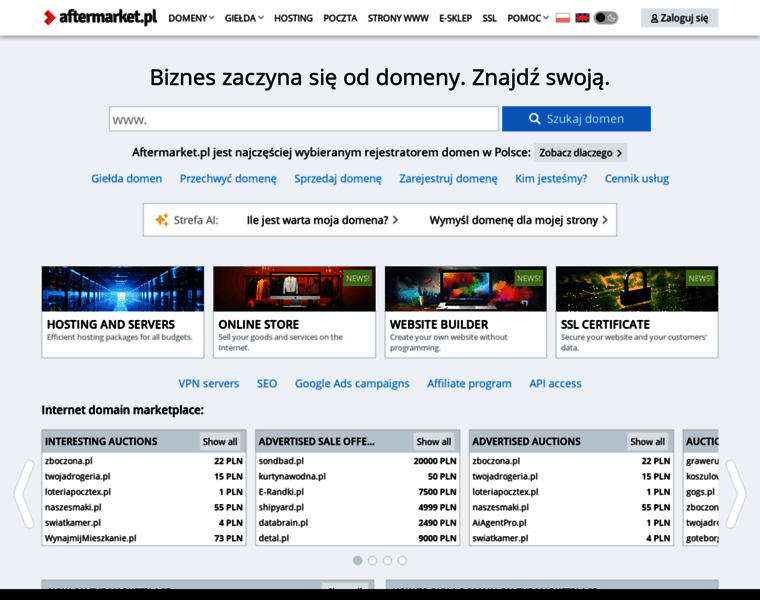Open gogs.pl in the partly visible list
The height and width of the screenshot is (600, 760).
(700, 492)
